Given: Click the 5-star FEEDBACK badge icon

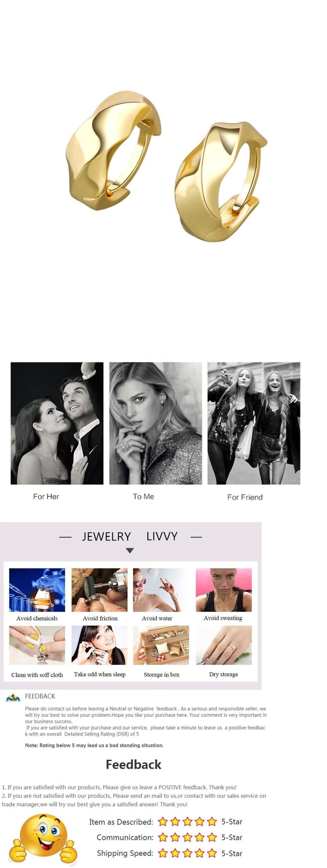Looking at the screenshot, I should pos(13,698).
